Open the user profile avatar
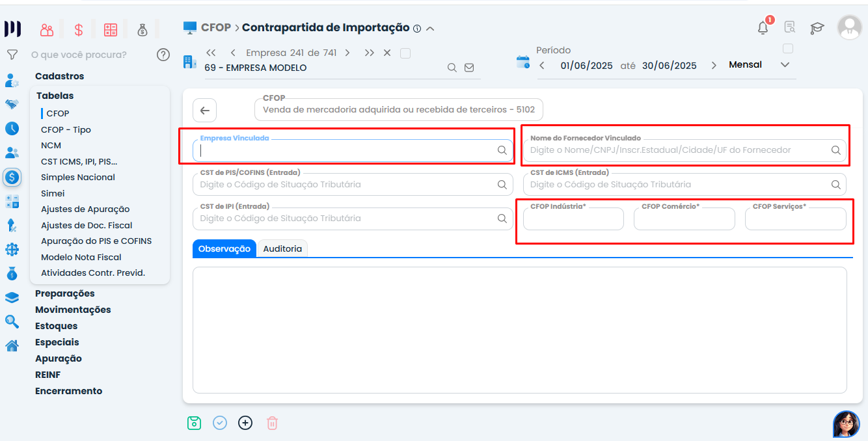This screenshot has height=441, width=868. click(x=850, y=27)
